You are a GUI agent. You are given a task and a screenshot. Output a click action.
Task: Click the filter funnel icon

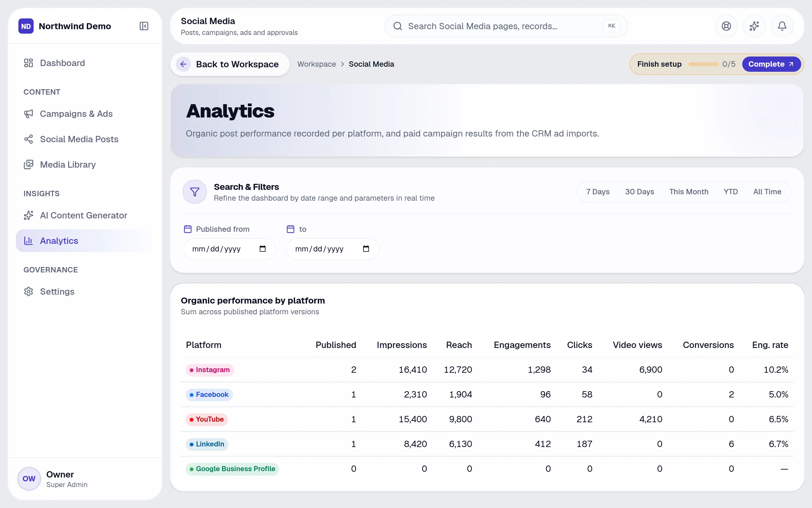[x=195, y=192]
